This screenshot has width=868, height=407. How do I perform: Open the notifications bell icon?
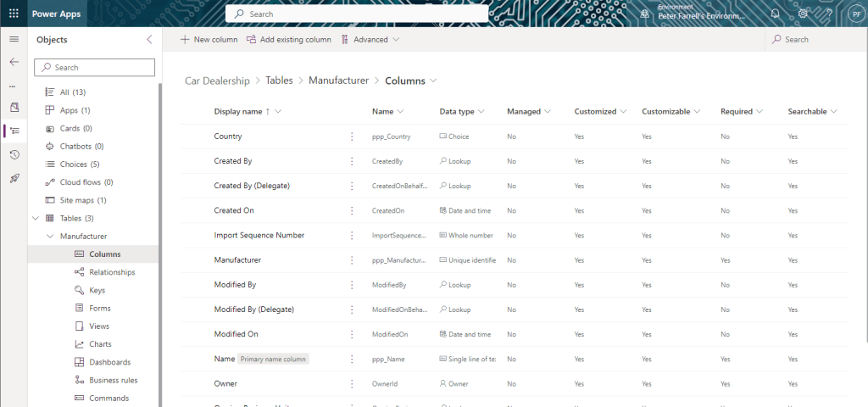click(x=775, y=14)
